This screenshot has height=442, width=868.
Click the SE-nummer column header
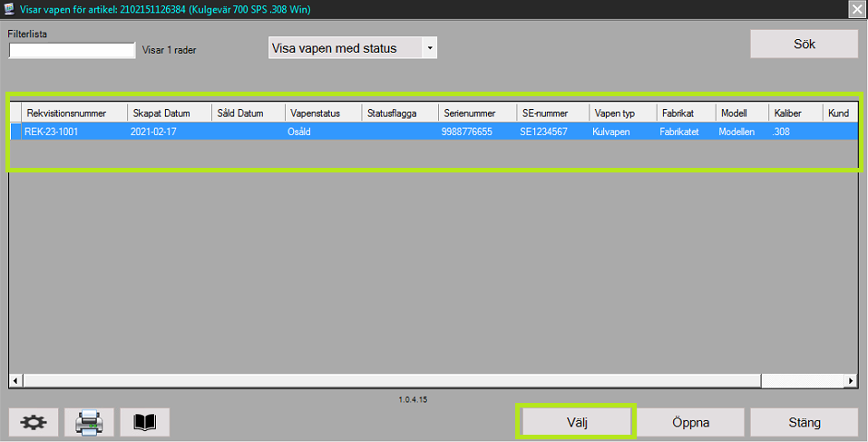pyautogui.click(x=551, y=113)
